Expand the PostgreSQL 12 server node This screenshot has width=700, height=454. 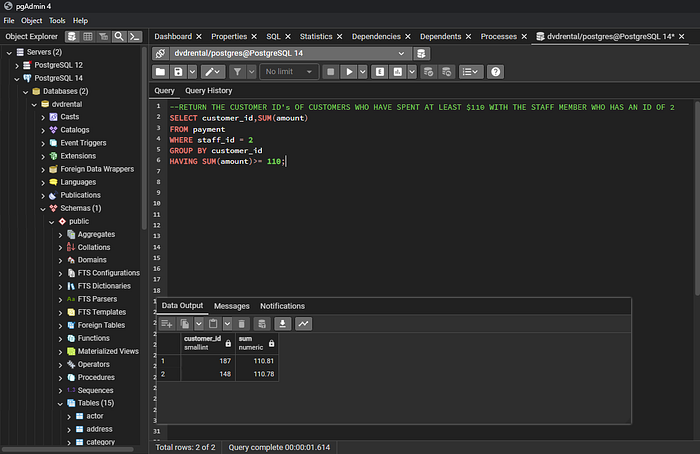17,65
